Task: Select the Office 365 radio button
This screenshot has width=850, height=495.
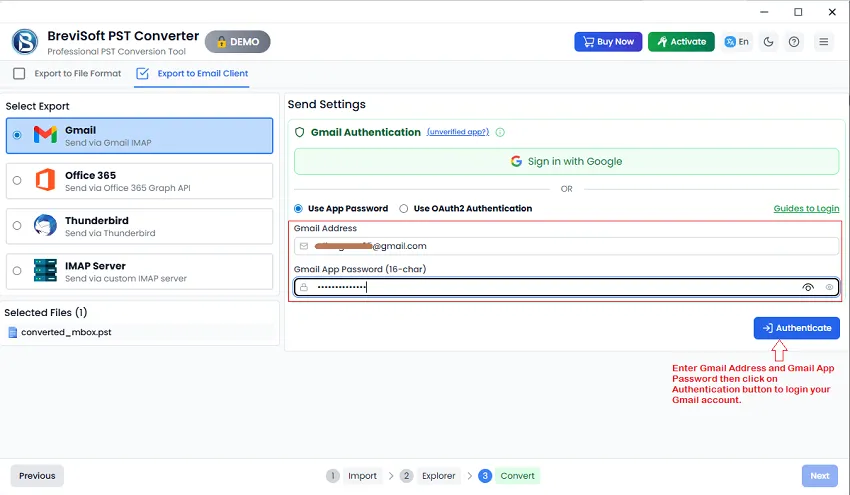Action: (x=17, y=181)
